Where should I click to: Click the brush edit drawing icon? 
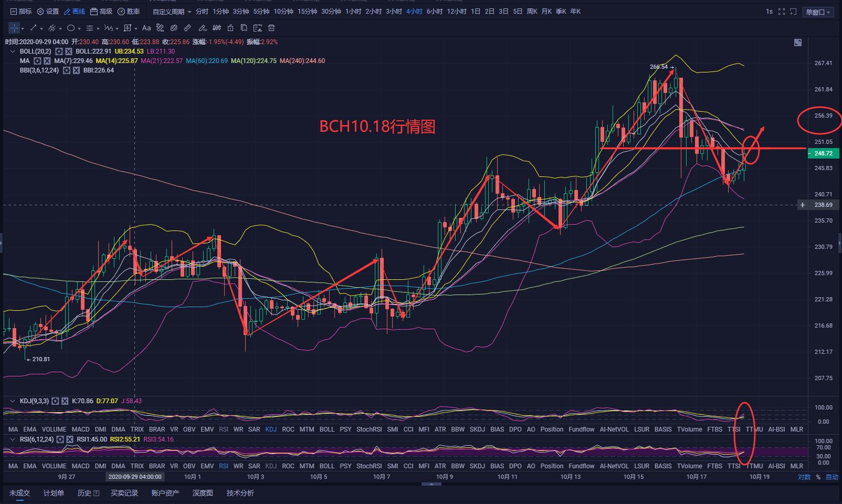202,28
